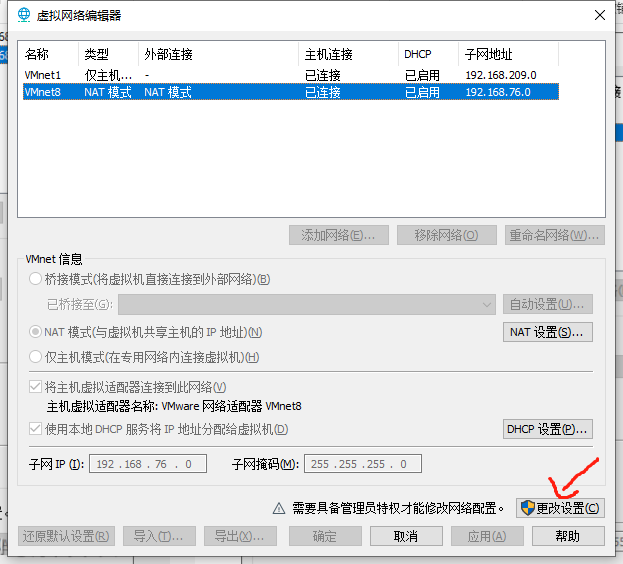The image size is (623, 564).
Task: Click the 更改设置(C) button
Action: 560,508
